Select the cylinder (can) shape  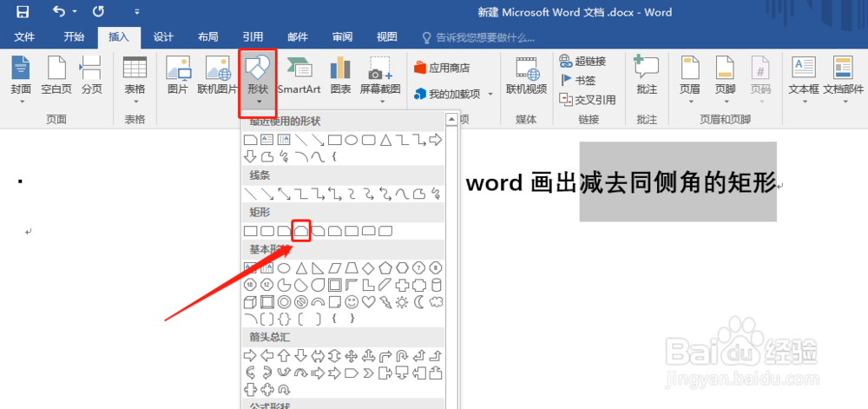click(x=437, y=285)
